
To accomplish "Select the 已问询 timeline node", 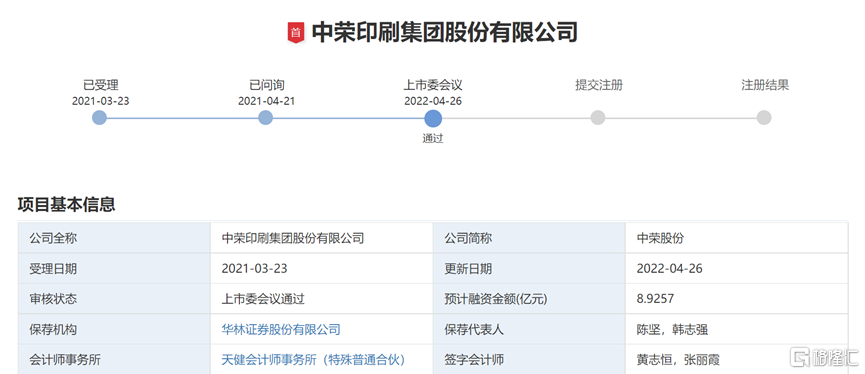I will (x=265, y=117).
